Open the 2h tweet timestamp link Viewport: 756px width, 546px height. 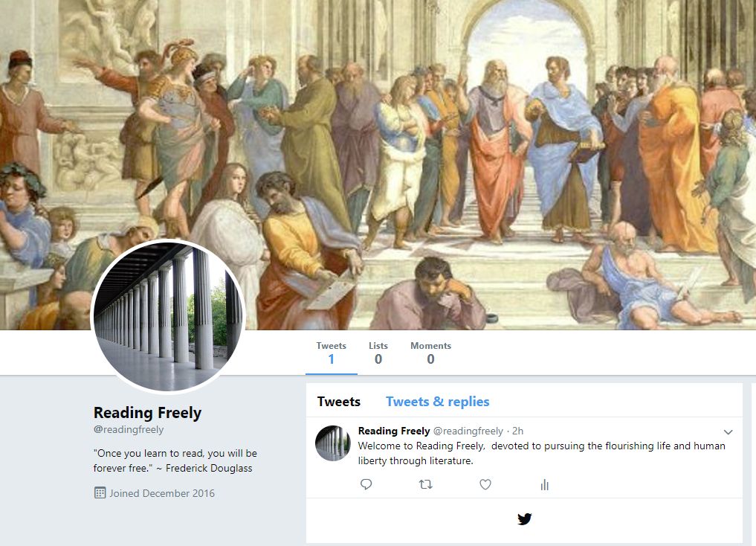pyautogui.click(x=517, y=431)
